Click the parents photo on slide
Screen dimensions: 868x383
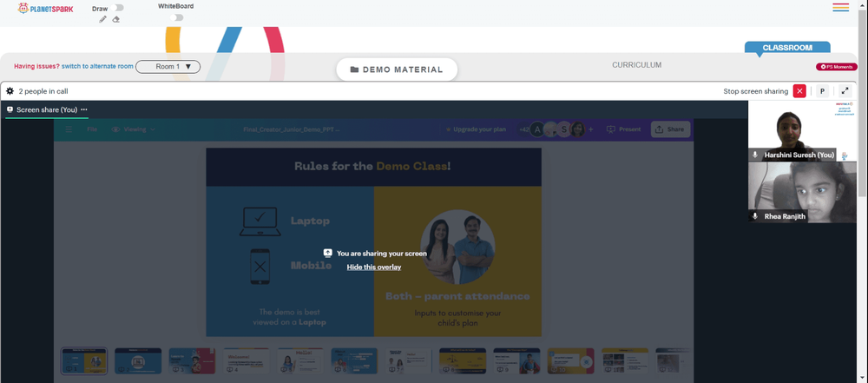(457, 248)
